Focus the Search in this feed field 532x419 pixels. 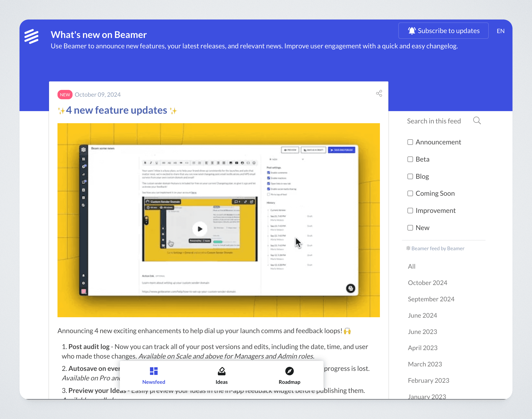434,121
